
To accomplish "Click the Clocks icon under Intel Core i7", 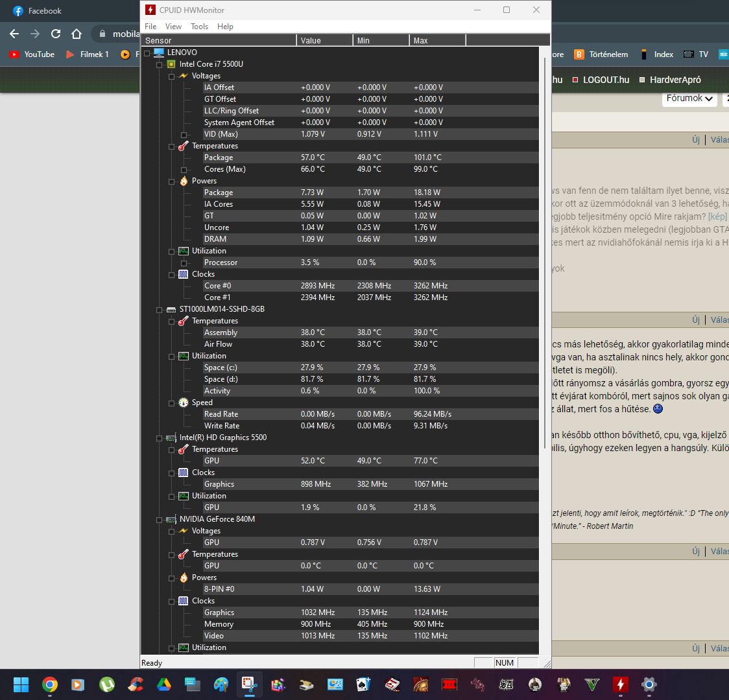I will tap(184, 274).
